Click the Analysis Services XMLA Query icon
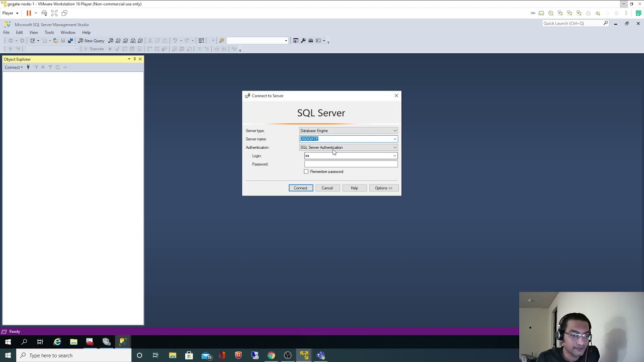This screenshot has width=644, height=362. click(133, 41)
